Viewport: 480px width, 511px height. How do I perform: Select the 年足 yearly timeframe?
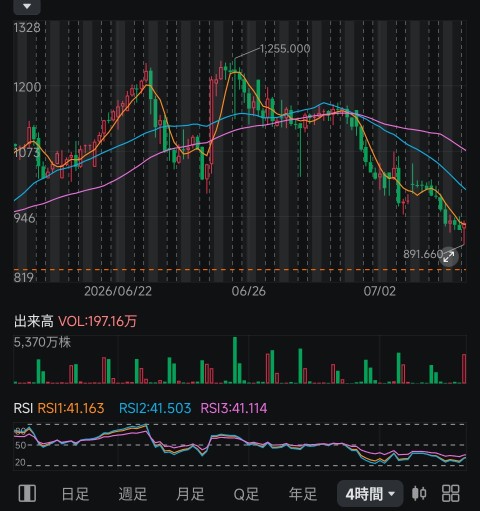[303, 494]
